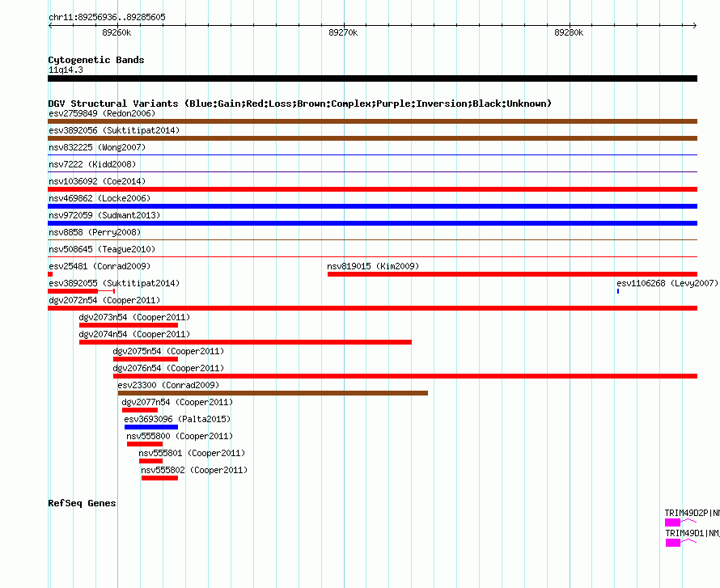Open the dgv2076n54 (Cooper2011) label

(x=168, y=368)
